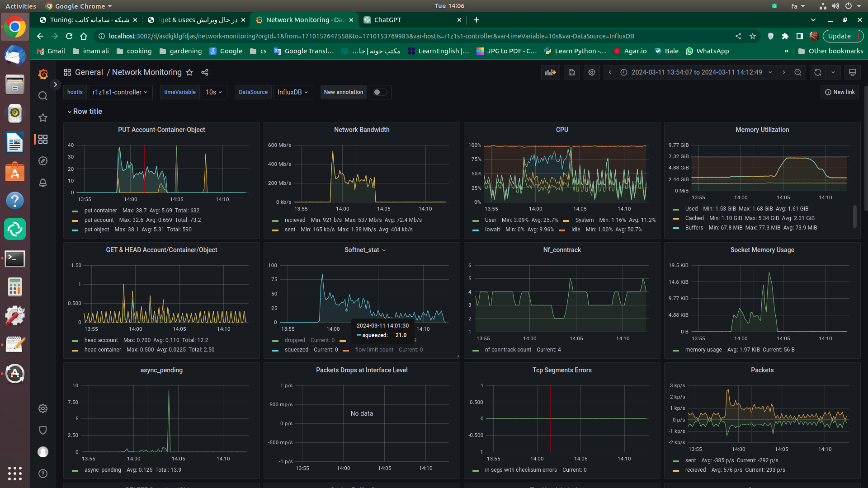Mark dashboard as favorite star icon
Screen dimensions: 868x488
[x=190, y=72]
